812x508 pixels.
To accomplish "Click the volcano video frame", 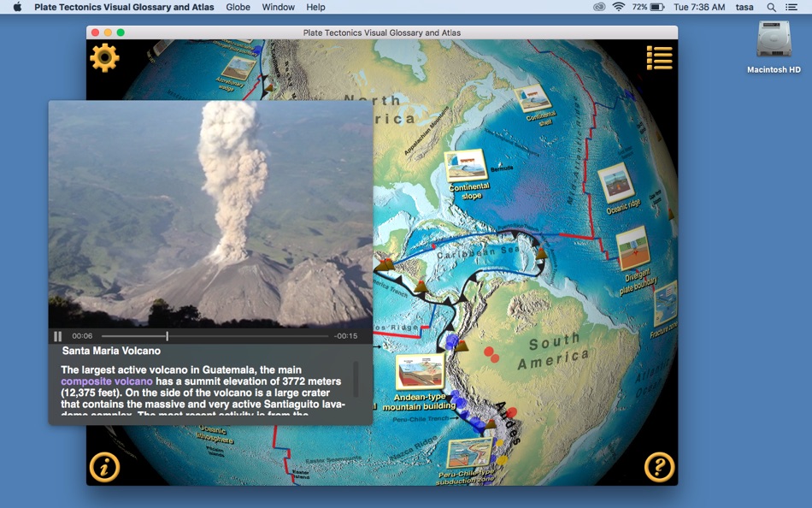I will coord(210,214).
